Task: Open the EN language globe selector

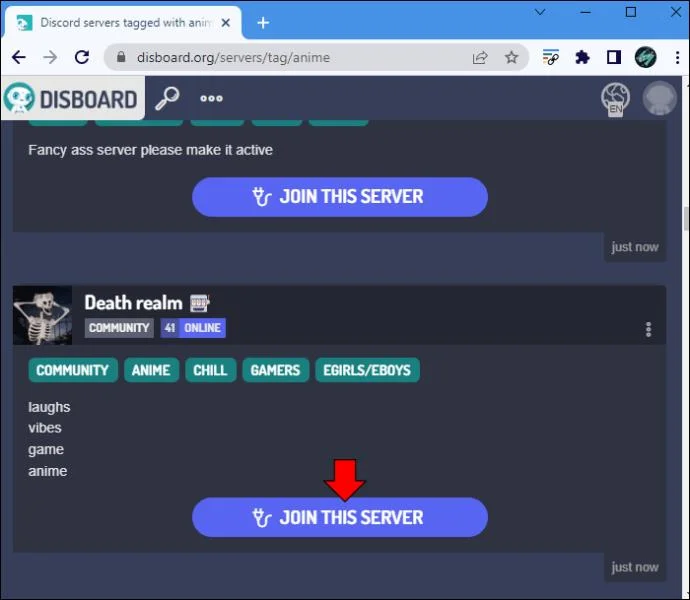Action: coord(615,99)
